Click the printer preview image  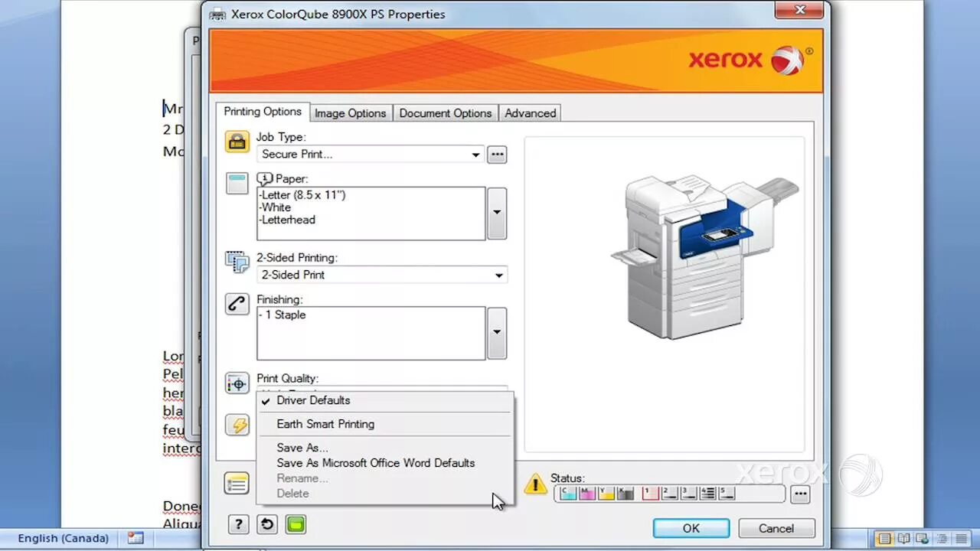(x=704, y=257)
